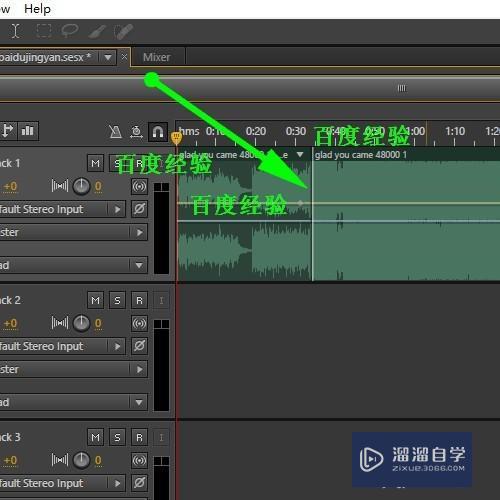Toggle the snapping magnet icon
This screenshot has width=500, height=500.
[158, 131]
